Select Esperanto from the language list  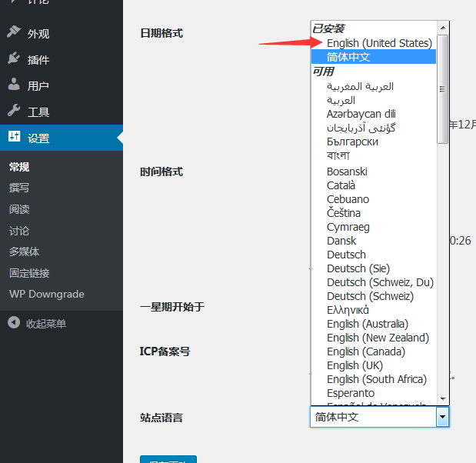point(351,393)
